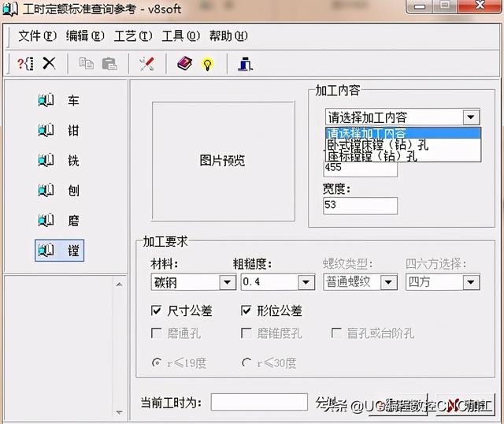Select the 磨 process label

click(73, 221)
